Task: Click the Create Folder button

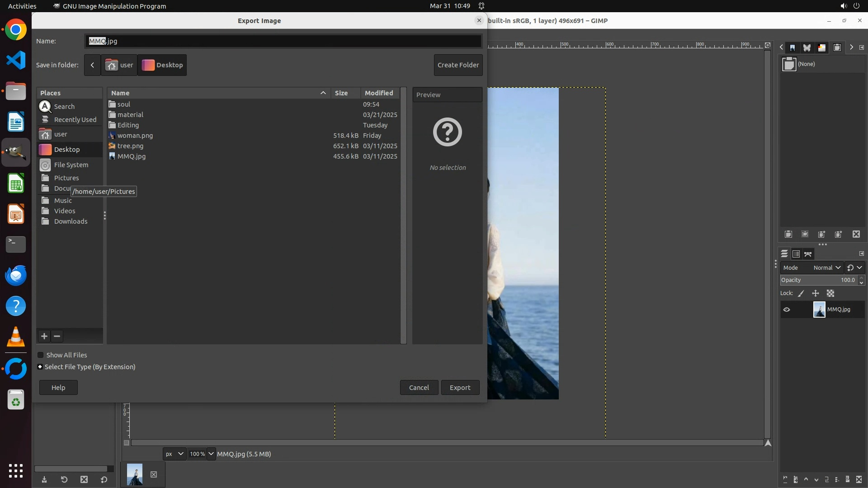Action: (x=458, y=65)
